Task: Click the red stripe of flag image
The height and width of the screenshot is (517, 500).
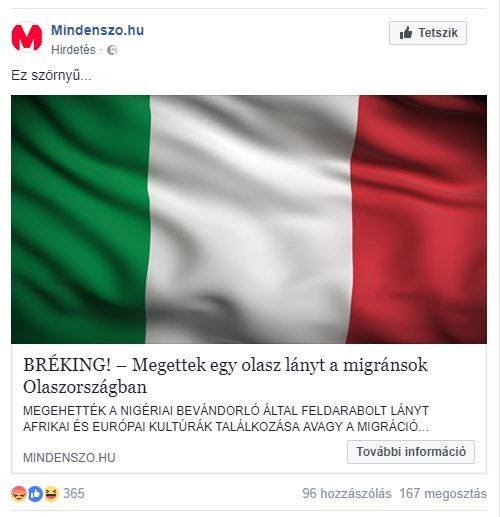Action: pyautogui.click(x=418, y=219)
